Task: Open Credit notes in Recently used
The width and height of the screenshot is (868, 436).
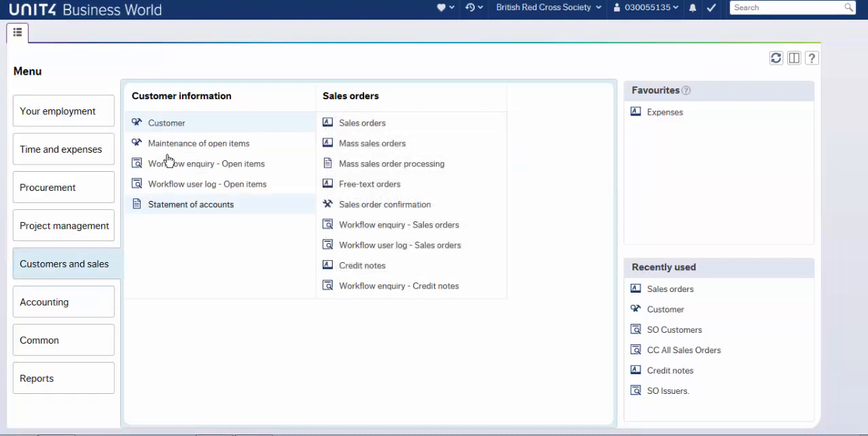Action: (670, 371)
